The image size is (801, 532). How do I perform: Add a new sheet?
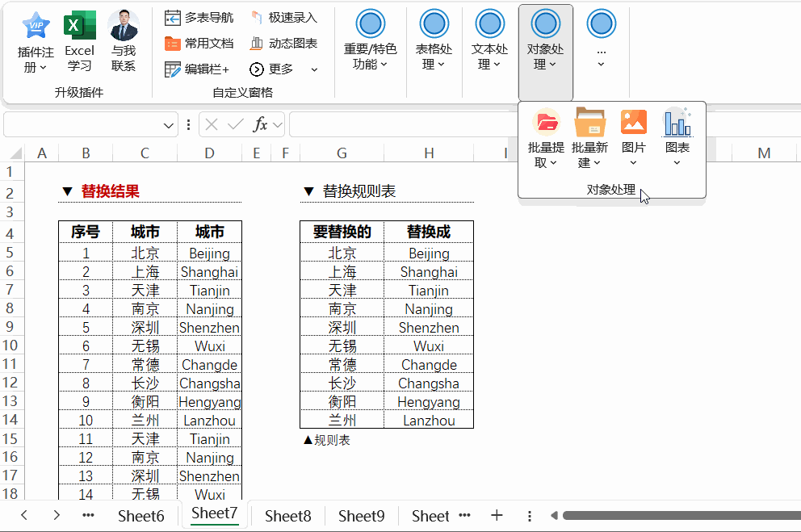pos(497,515)
